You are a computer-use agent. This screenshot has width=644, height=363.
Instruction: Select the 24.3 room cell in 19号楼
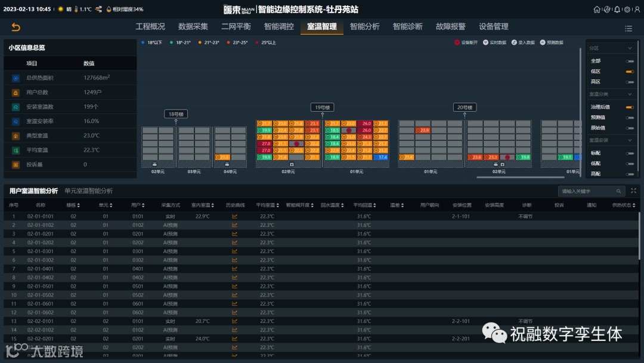coord(365,137)
